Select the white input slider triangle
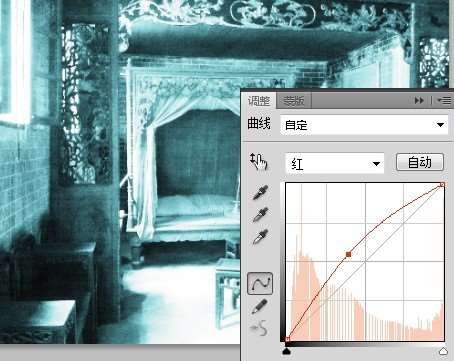 tap(443, 351)
